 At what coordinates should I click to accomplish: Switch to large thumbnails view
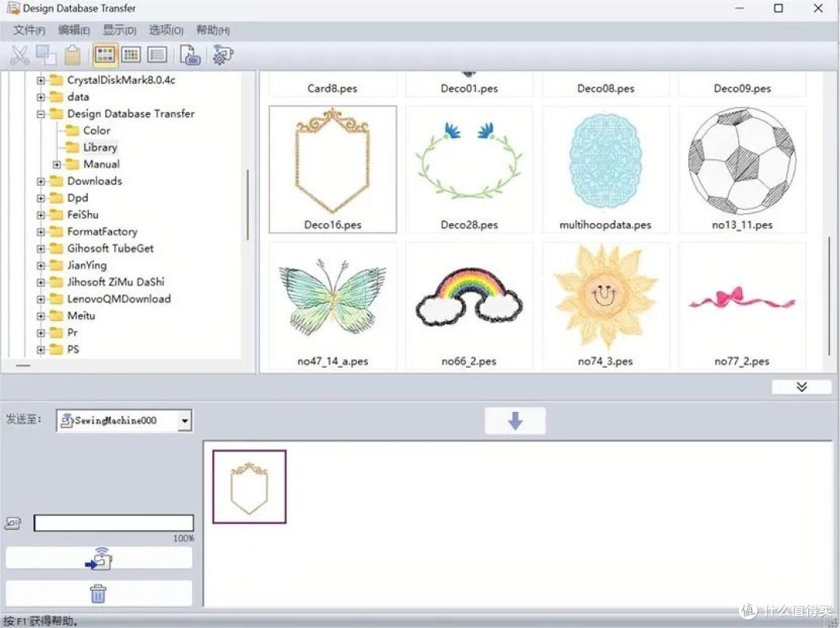(105, 54)
